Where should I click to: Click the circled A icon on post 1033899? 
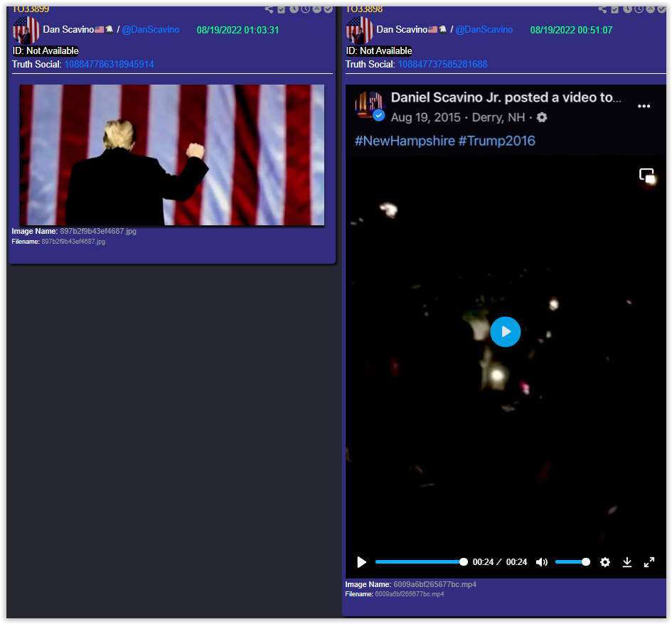[x=316, y=9]
